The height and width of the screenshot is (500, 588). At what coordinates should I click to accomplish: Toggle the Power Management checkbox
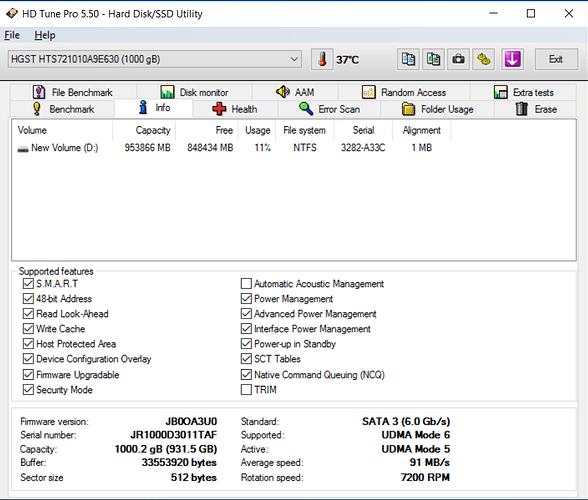tap(246, 299)
